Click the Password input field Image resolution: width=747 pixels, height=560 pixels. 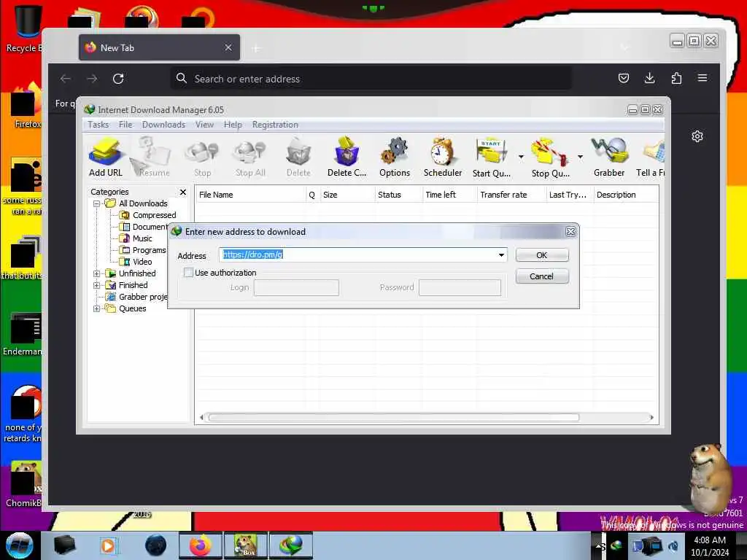[460, 287]
